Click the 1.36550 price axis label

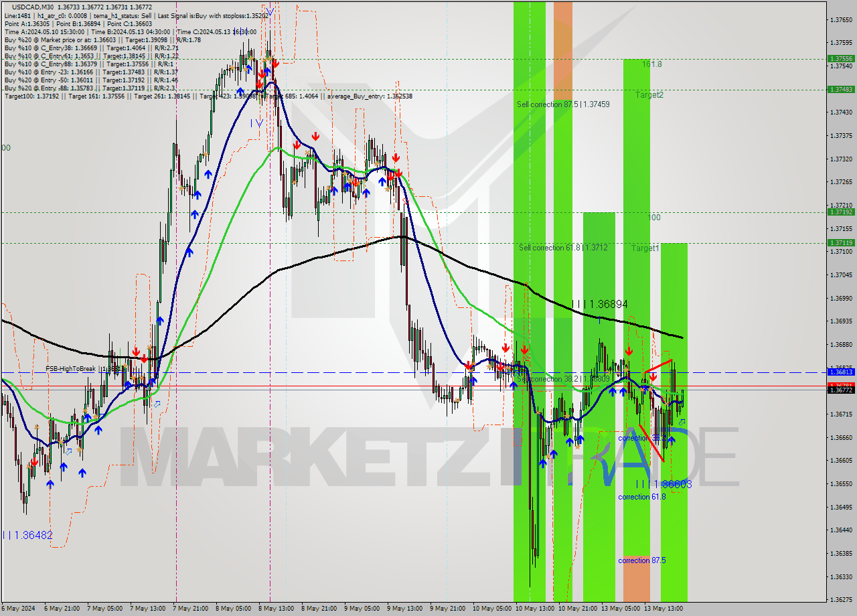click(840, 483)
